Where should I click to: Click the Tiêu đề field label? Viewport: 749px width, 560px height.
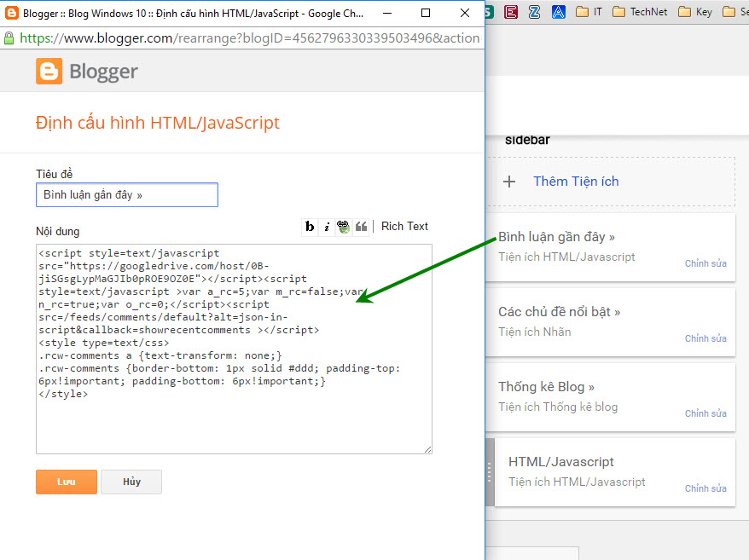[54, 174]
